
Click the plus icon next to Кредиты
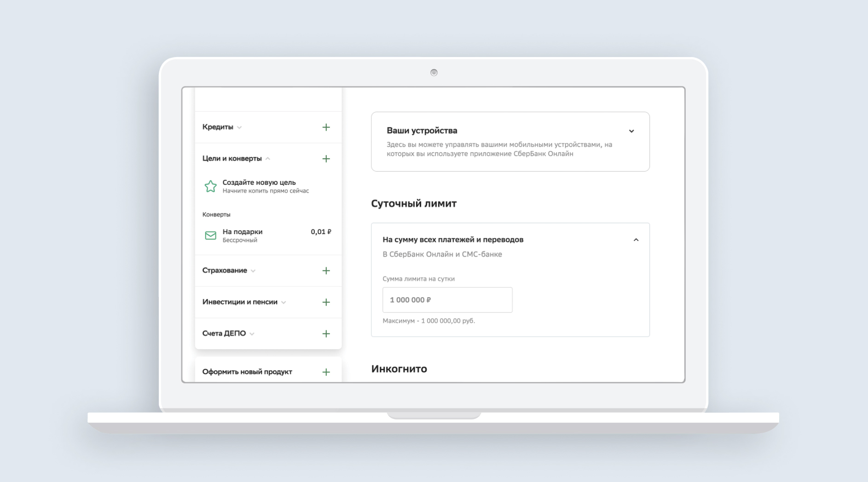(x=326, y=127)
